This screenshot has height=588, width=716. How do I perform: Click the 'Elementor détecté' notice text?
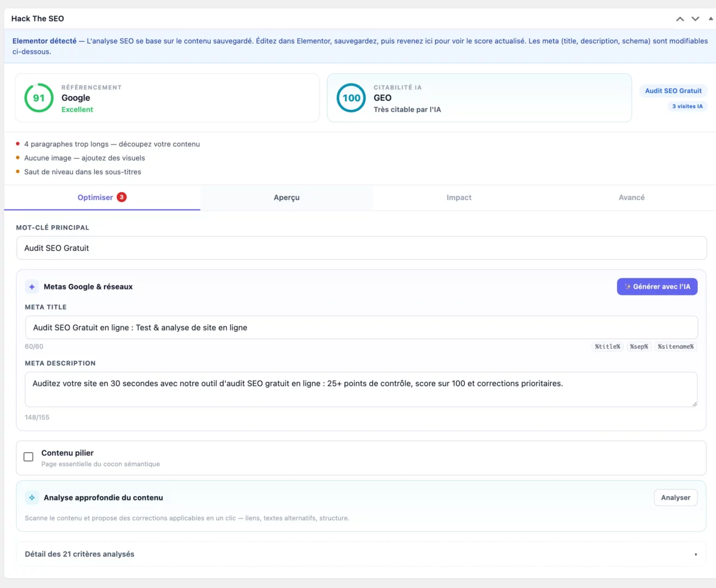[44, 41]
